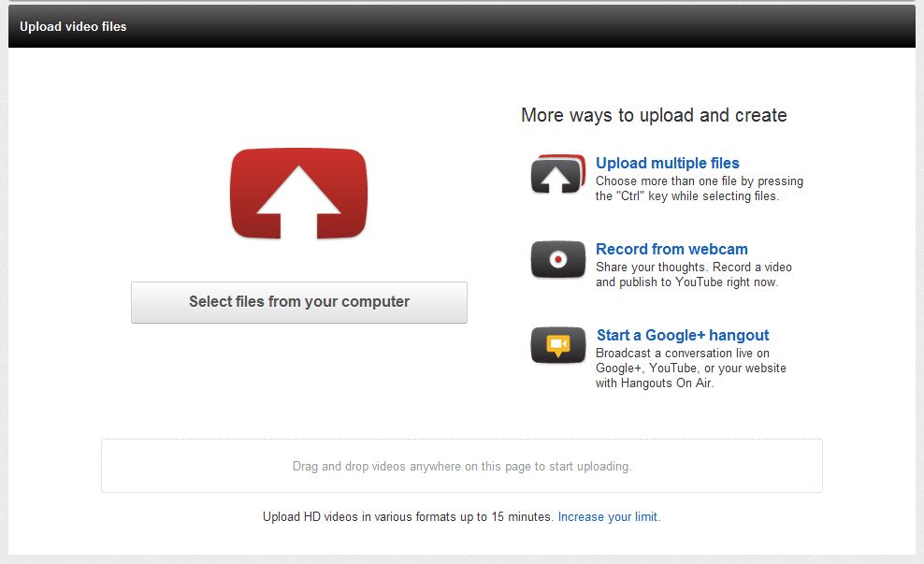Open the Start a Google+ hangout link
The width and height of the screenshot is (924, 564).
(x=683, y=335)
